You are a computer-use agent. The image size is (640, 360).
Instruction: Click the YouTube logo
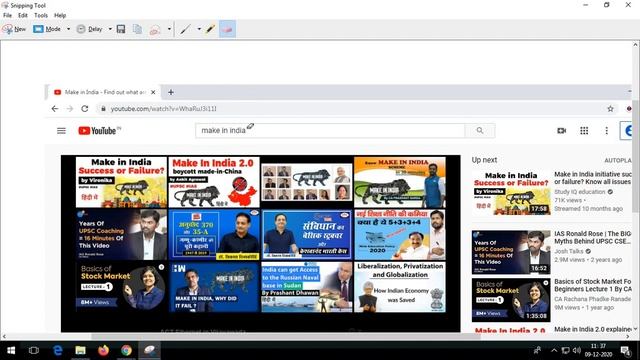(x=99, y=131)
